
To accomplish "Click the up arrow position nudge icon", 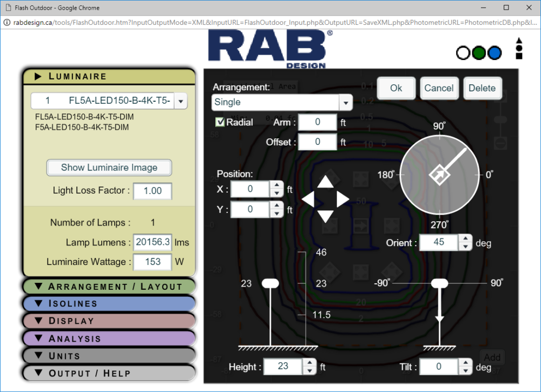I will point(325,182).
